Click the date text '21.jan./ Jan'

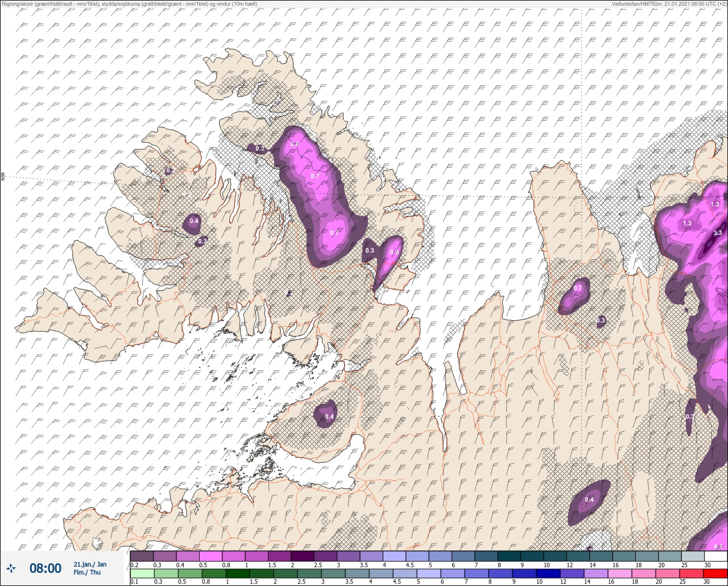(90, 564)
